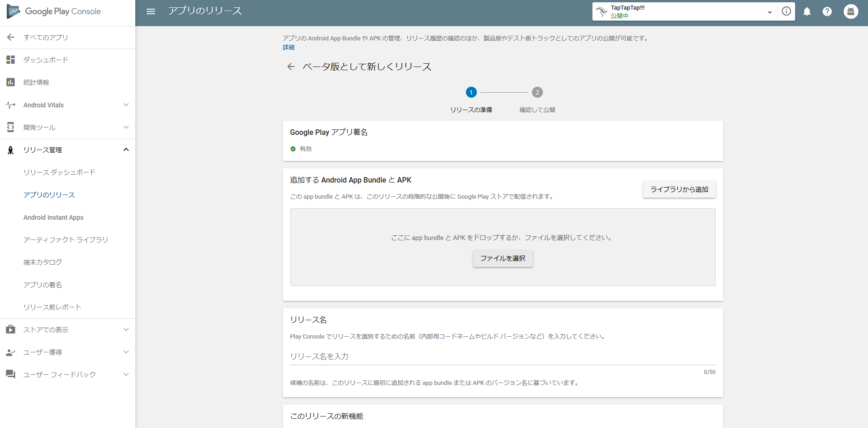Click the ストアでの表示 store bag icon
The width and height of the screenshot is (868, 428).
point(11,329)
